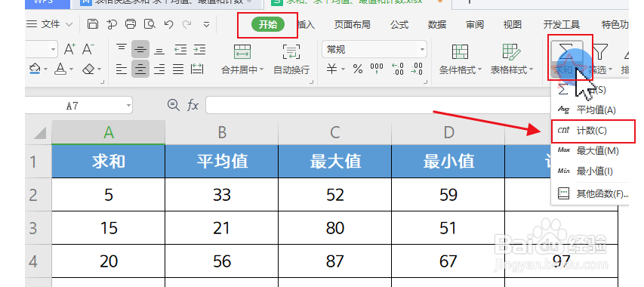This screenshot has height=287, width=644.
Task: Choose 其他函数(F) from sum dropdown
Action: pos(590,193)
